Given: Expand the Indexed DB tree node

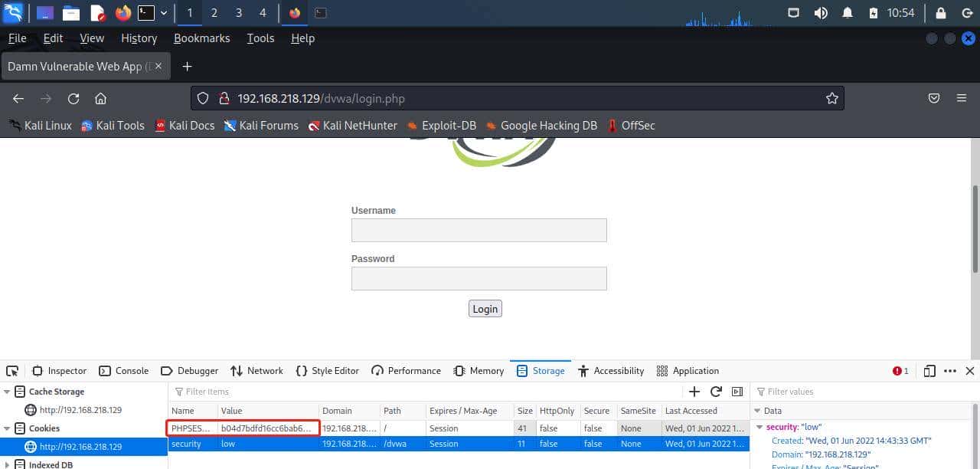Looking at the screenshot, I should [x=7, y=464].
